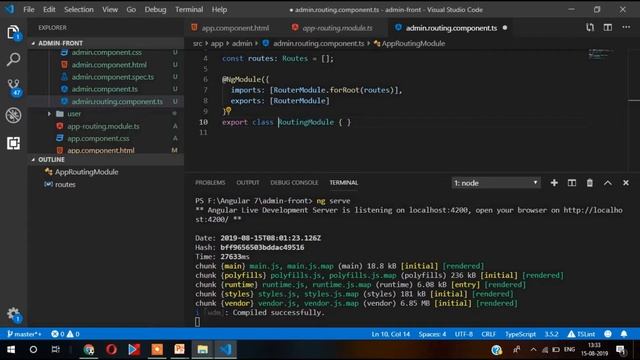Open errors and warnings count in status bar
The height and width of the screenshot is (360, 640).
coord(65,334)
